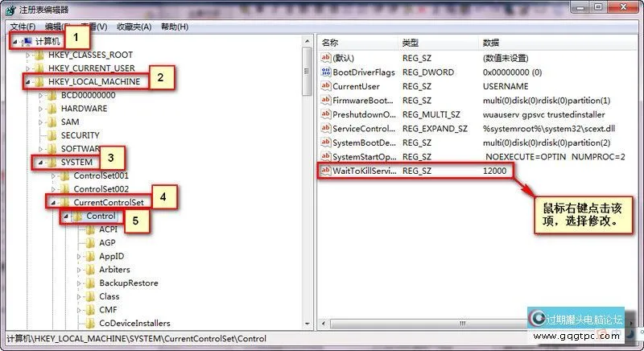Open the 帮助(H) menu
Viewport: 644px width, 351px height.
(174, 27)
